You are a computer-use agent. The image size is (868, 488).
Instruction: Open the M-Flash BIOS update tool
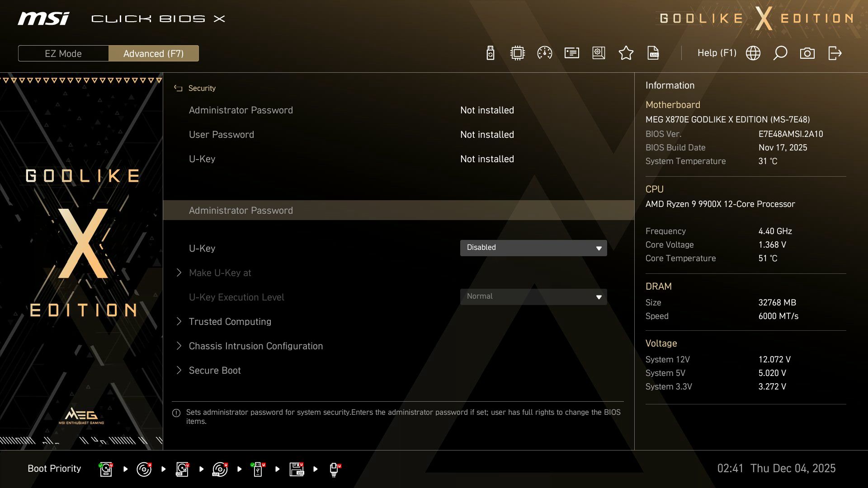coord(490,53)
